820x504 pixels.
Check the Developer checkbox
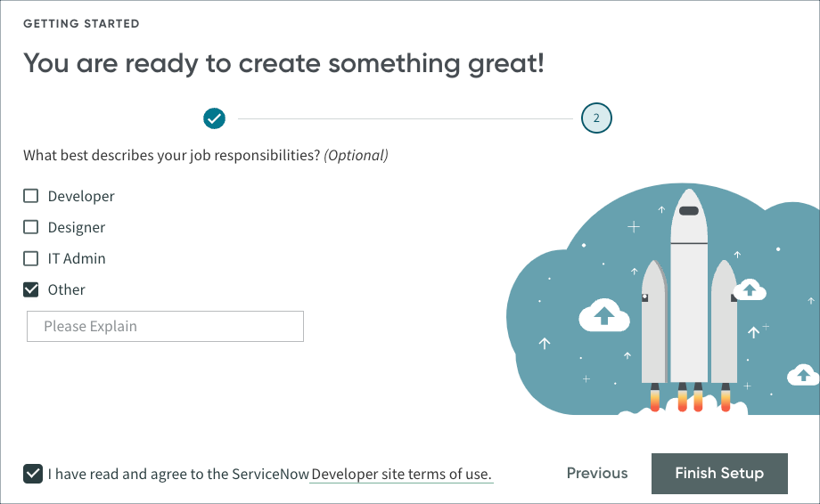(x=31, y=196)
